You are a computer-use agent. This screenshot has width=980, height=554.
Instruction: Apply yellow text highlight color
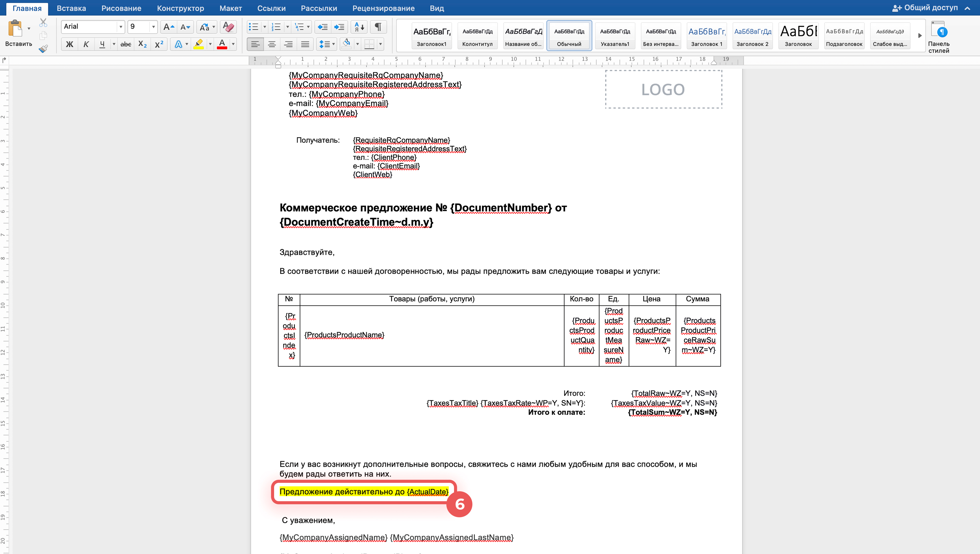tap(199, 44)
